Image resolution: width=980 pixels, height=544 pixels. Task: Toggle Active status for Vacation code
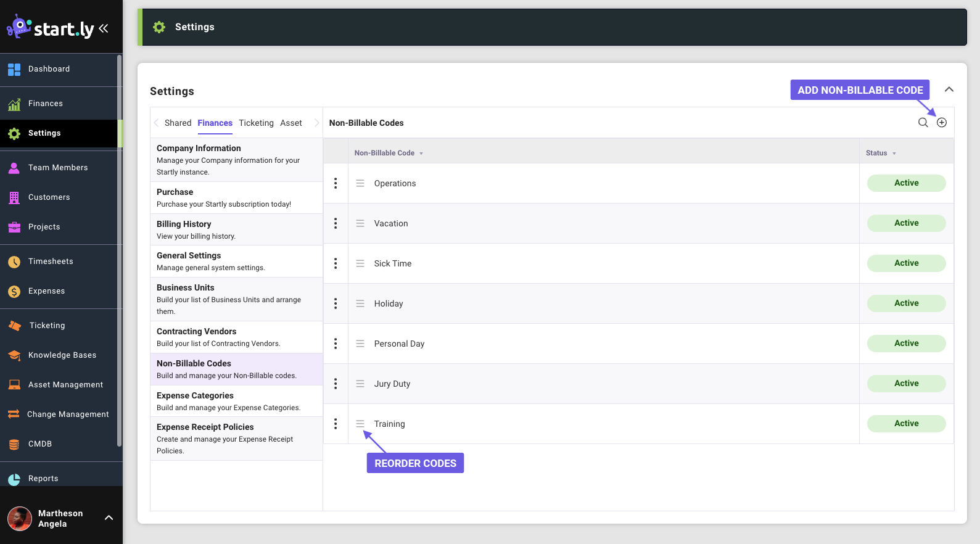click(x=906, y=223)
